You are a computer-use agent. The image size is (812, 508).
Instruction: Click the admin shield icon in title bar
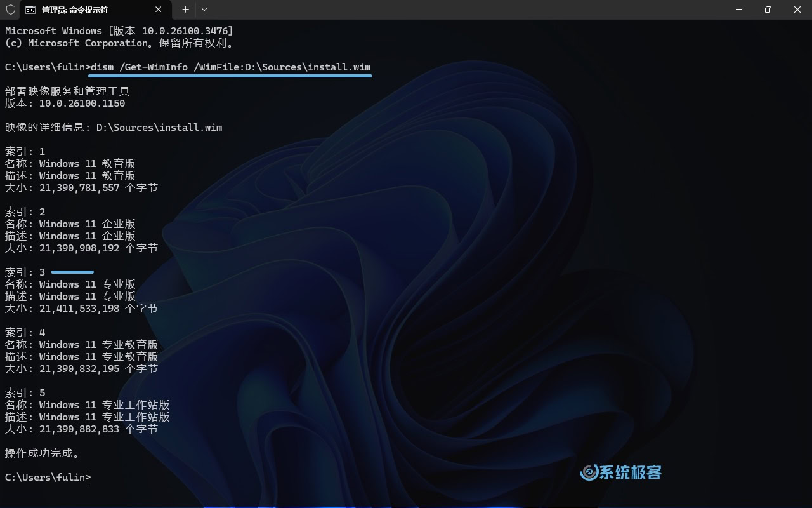[10, 10]
